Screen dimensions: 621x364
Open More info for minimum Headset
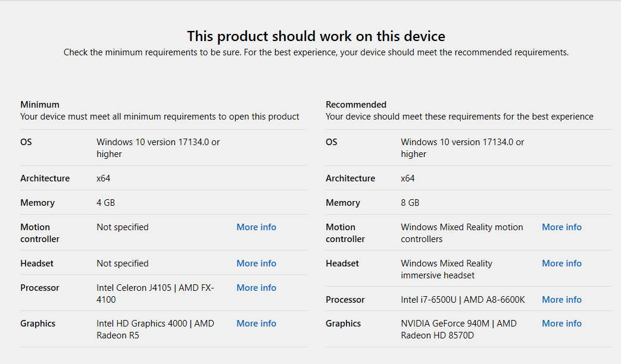(x=256, y=263)
